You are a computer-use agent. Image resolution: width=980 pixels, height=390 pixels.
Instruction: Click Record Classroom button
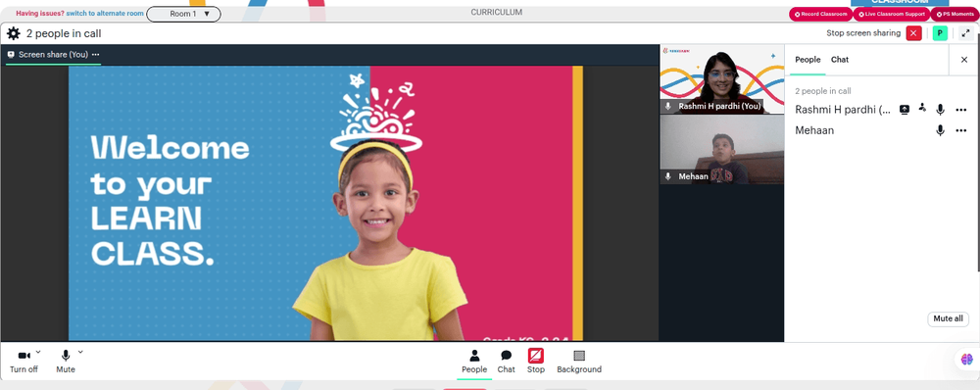click(x=820, y=14)
